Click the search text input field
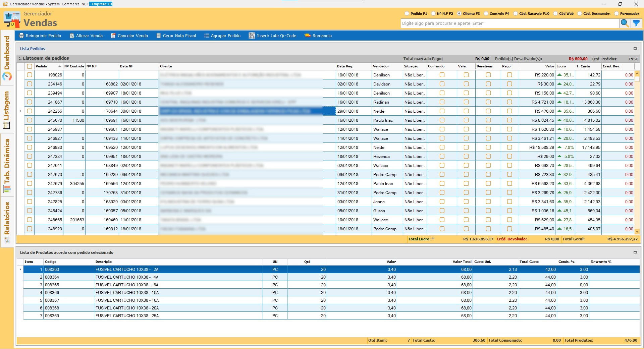644x349 pixels. point(510,23)
